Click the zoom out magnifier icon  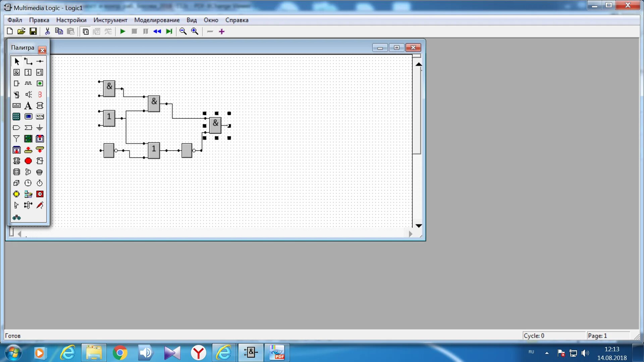[183, 32]
